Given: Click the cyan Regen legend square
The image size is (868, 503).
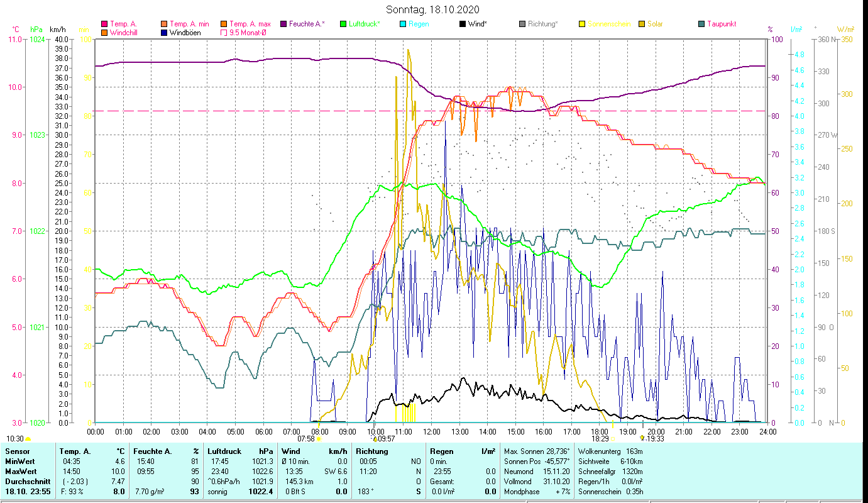Looking at the screenshot, I should (403, 24).
